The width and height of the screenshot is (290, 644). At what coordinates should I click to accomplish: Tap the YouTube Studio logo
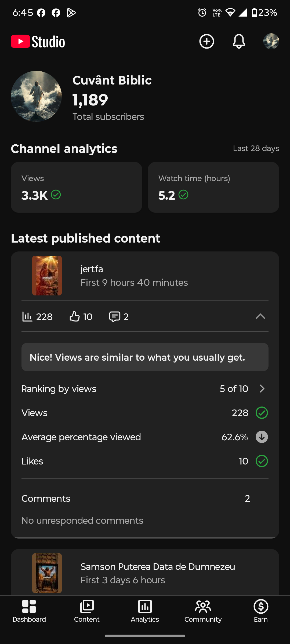[x=38, y=42]
